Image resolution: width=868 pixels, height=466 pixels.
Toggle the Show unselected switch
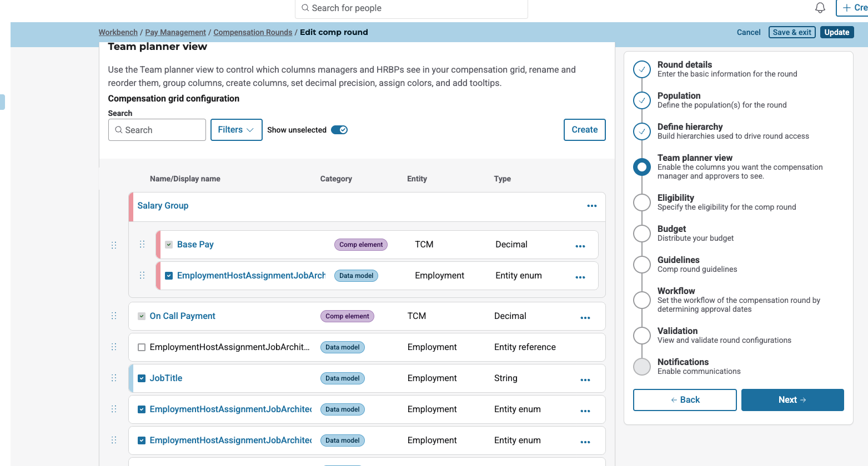(x=339, y=130)
